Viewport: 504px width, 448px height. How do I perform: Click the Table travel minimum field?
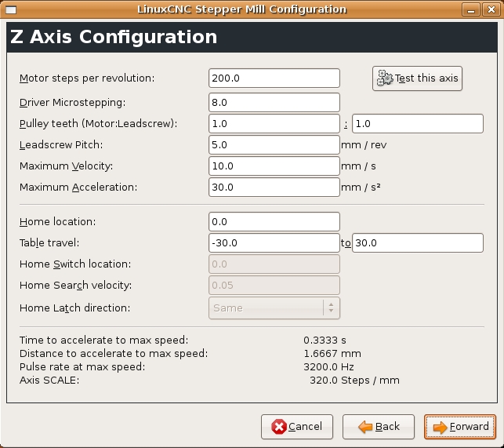coord(274,242)
